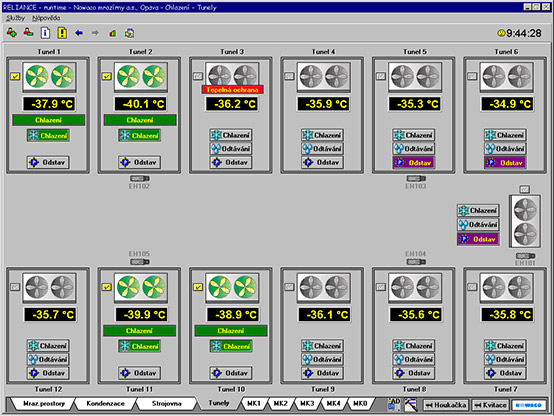The height and width of the screenshot is (416, 554).
Task: Click the add user login icon
Action: click(x=12, y=33)
